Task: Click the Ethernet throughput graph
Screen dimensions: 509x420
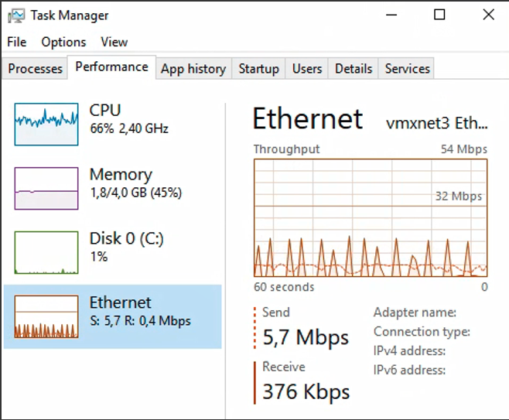Action: point(371,217)
